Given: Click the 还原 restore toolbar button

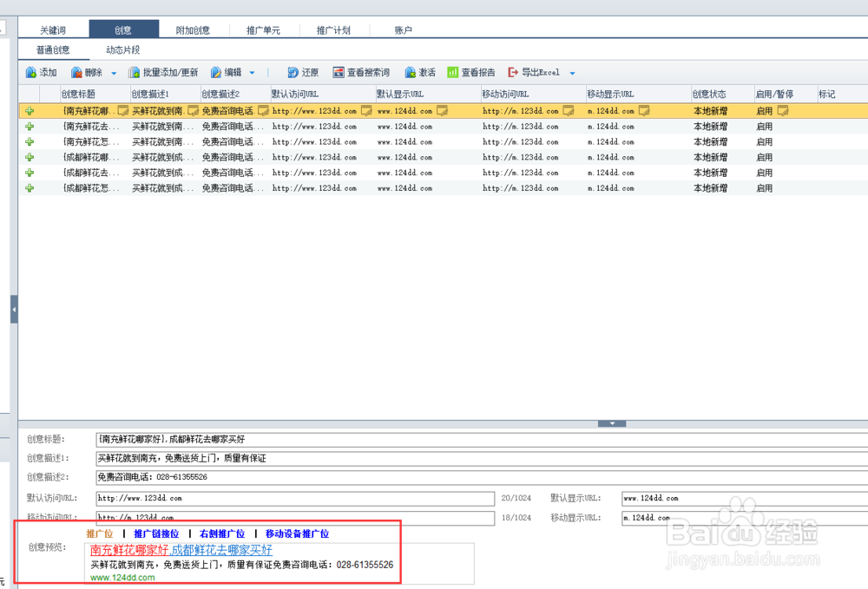Looking at the screenshot, I should point(303,73).
